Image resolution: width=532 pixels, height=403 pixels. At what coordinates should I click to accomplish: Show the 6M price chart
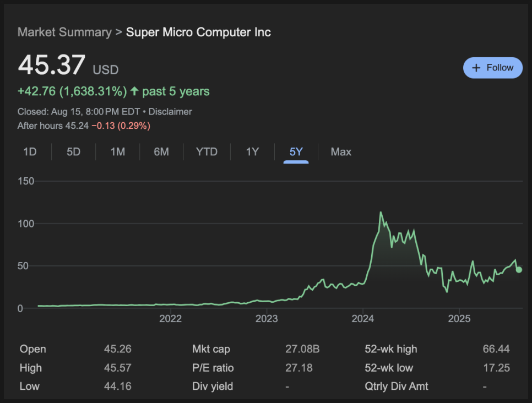[x=161, y=151]
